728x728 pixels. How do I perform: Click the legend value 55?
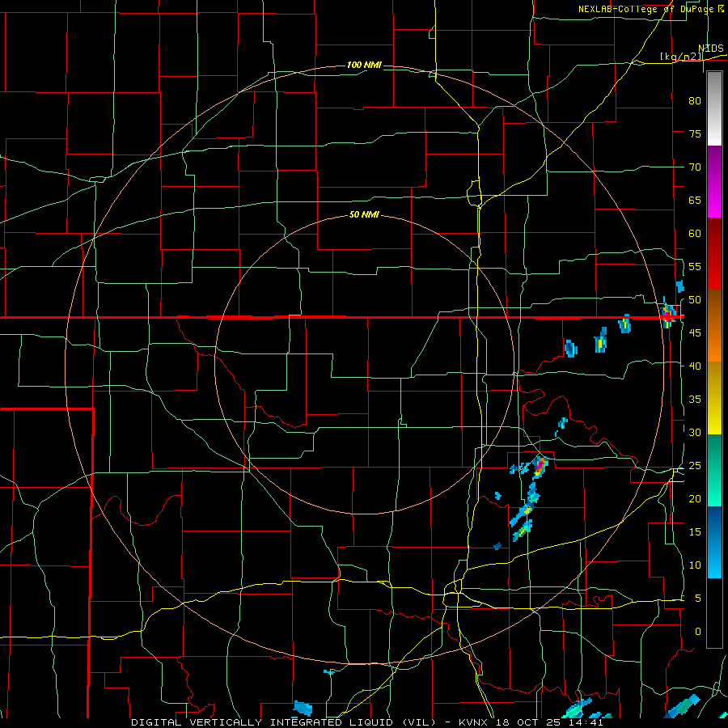click(695, 266)
